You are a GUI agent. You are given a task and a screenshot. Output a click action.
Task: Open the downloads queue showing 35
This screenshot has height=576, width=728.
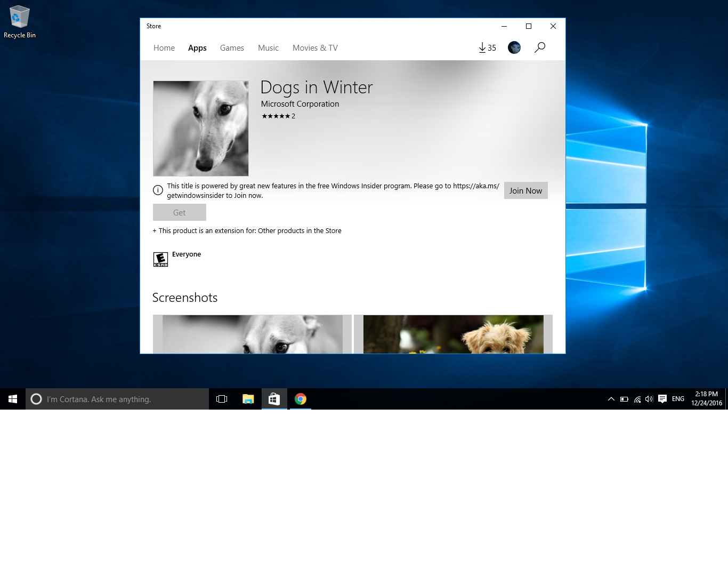click(x=487, y=47)
